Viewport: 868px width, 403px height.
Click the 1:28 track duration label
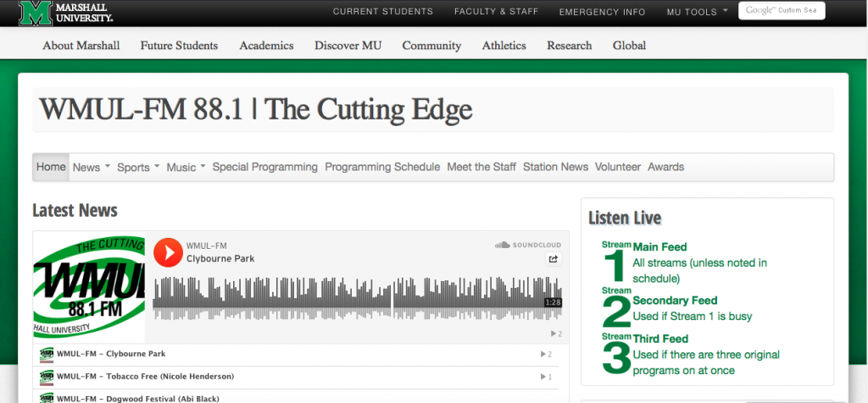tap(553, 302)
